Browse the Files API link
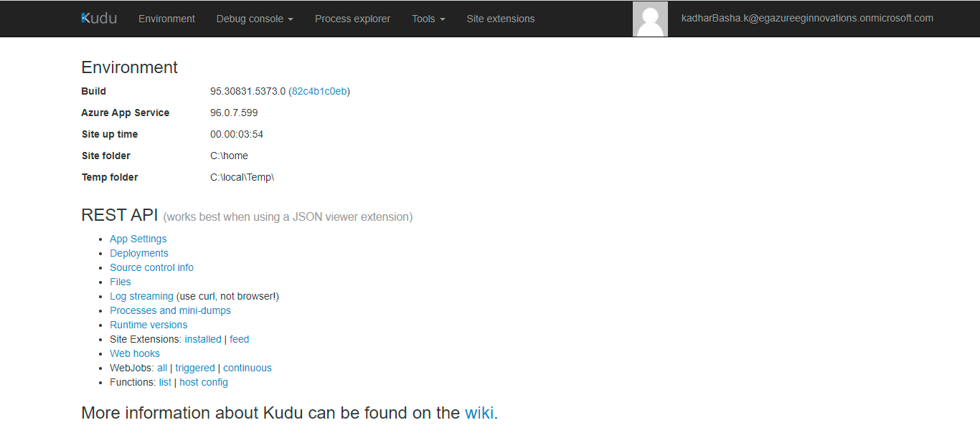The image size is (980, 443). coord(121,282)
